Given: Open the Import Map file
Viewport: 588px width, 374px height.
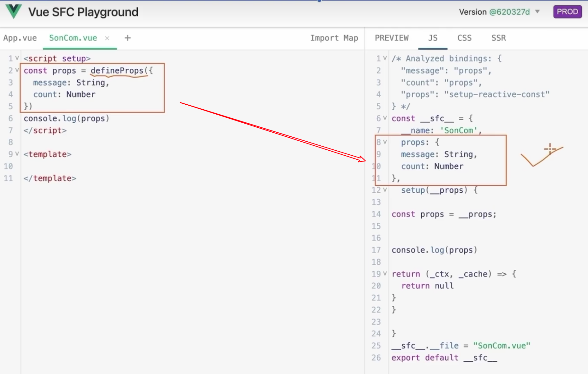Looking at the screenshot, I should pyautogui.click(x=334, y=38).
